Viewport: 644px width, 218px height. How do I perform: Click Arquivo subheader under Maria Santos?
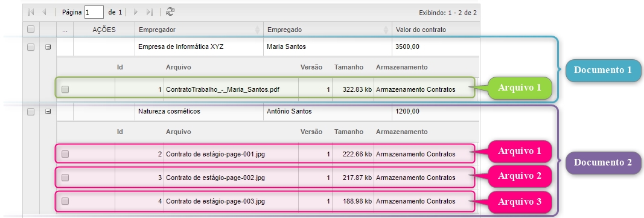(x=178, y=67)
